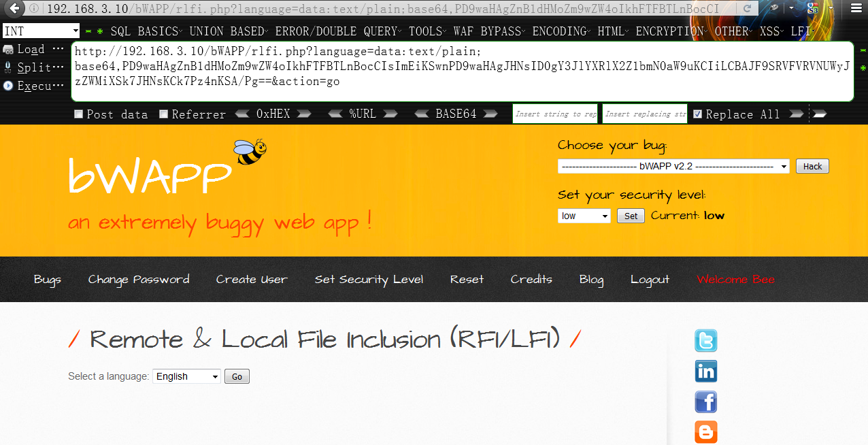Open the INT type dropdown
The height and width of the screenshot is (445, 868).
coord(41,31)
